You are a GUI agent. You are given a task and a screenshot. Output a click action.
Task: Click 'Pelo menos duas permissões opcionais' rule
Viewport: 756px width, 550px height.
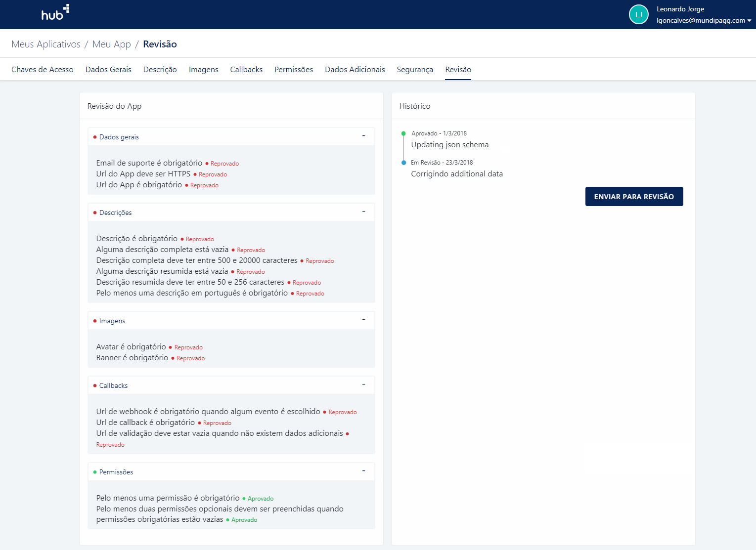pyautogui.click(x=220, y=514)
